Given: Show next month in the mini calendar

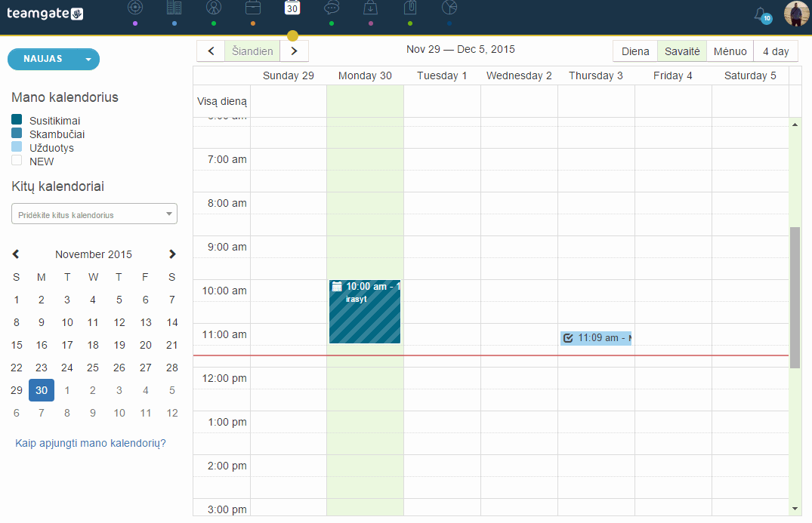Looking at the screenshot, I should pos(172,254).
